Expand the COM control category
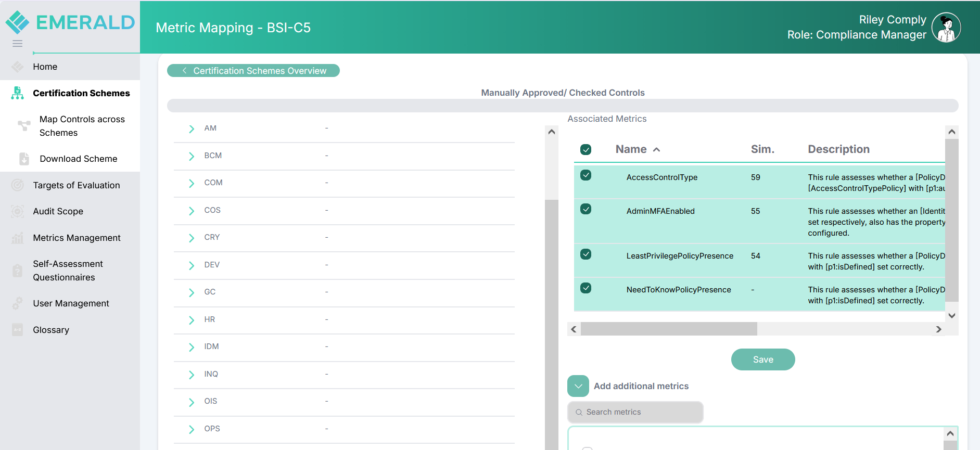980x450 pixels. coord(192,183)
